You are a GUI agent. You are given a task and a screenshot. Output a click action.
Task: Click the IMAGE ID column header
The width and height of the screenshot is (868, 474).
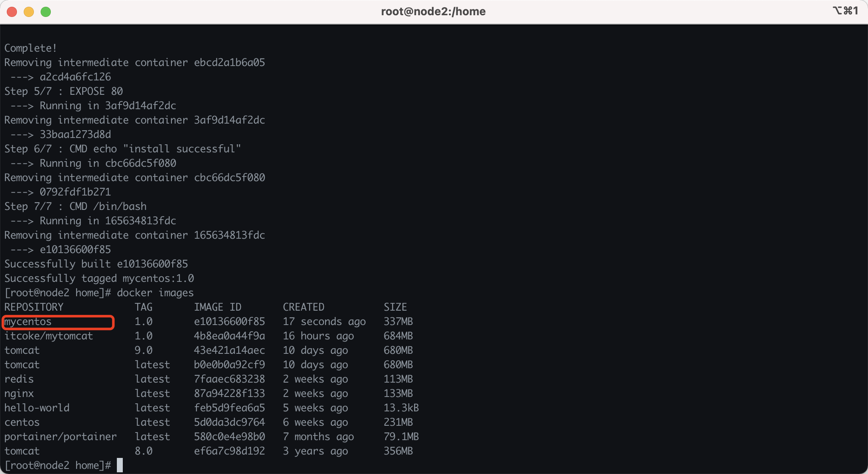[x=217, y=307]
